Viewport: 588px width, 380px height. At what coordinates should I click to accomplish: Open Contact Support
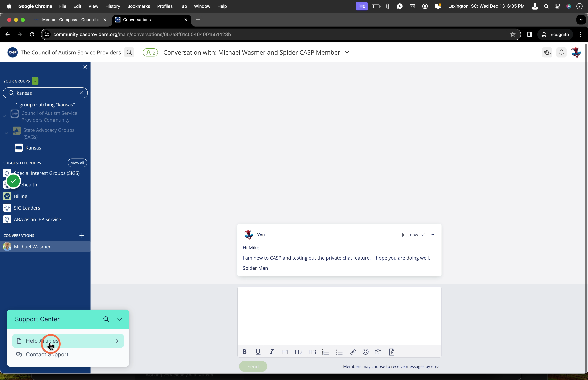tap(68, 354)
